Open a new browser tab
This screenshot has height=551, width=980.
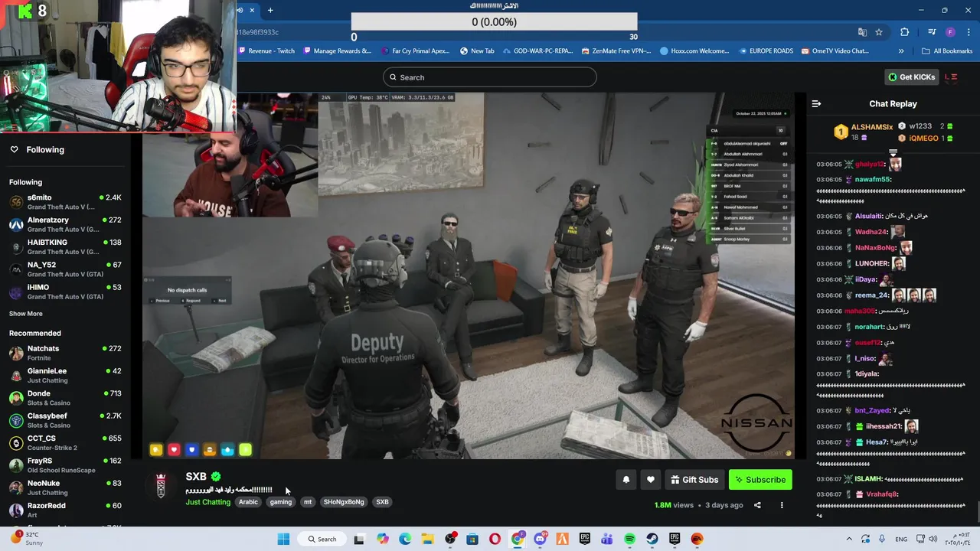coord(270,10)
